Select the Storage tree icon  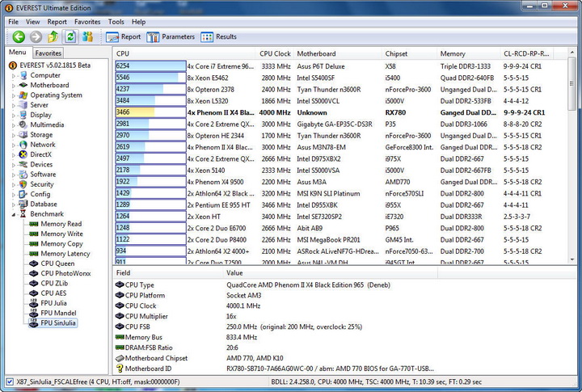point(23,135)
